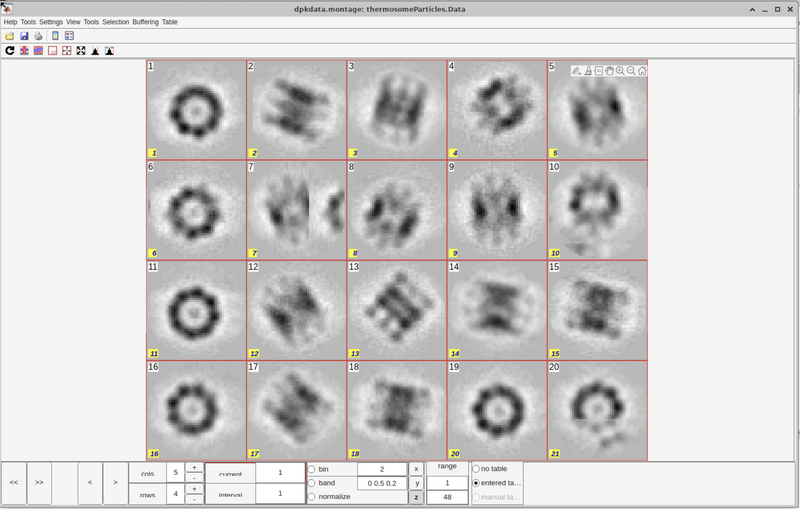Select the pan hand tool
This screenshot has height=509, width=800.
click(609, 71)
